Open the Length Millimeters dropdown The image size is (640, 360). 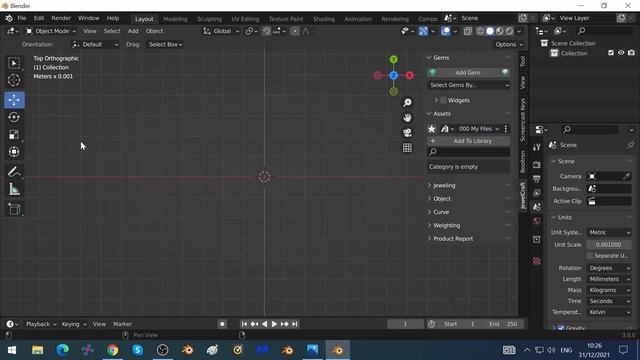point(609,279)
